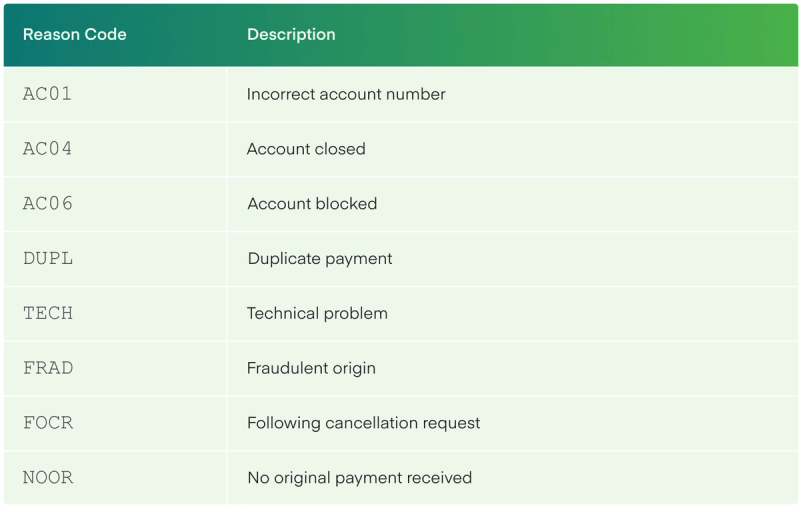Click the 'Incorrect account number' description

346,94
